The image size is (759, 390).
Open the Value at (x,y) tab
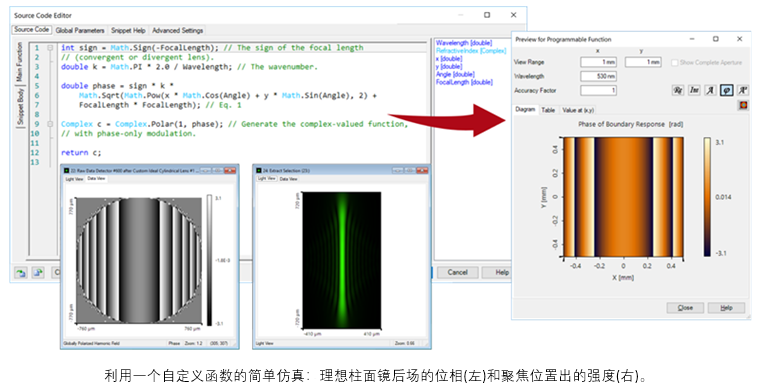tap(578, 110)
